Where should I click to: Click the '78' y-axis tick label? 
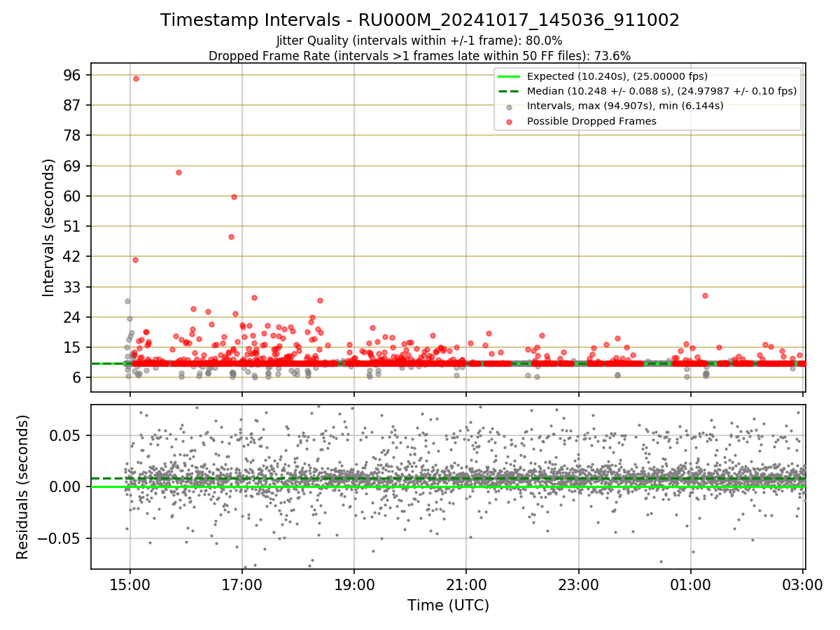click(73, 135)
